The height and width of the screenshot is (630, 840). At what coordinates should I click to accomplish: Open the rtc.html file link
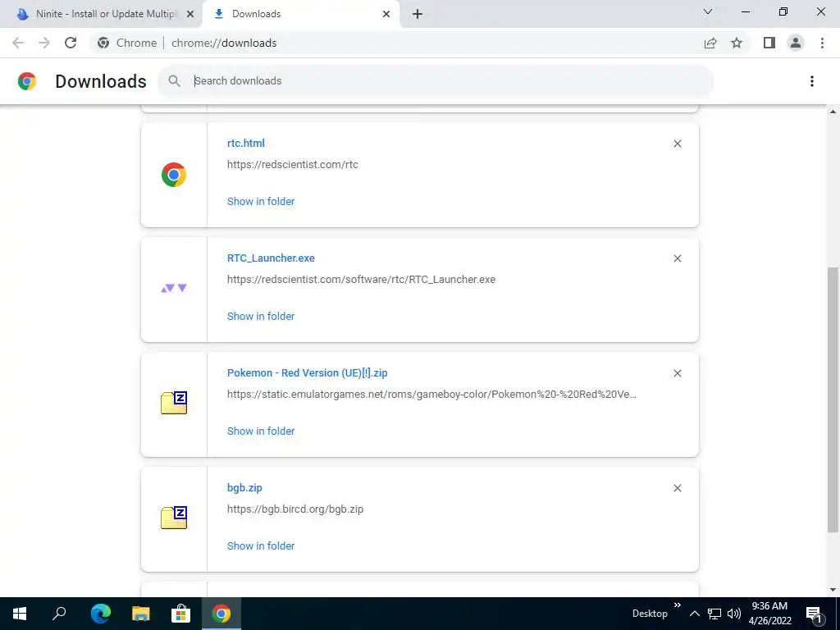click(x=246, y=143)
